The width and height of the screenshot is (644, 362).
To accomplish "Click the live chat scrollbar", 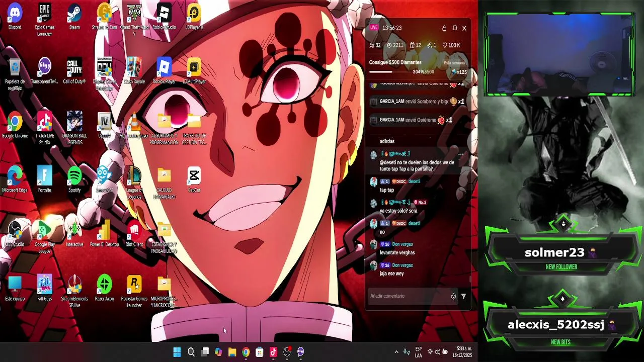I will click(x=470, y=279).
